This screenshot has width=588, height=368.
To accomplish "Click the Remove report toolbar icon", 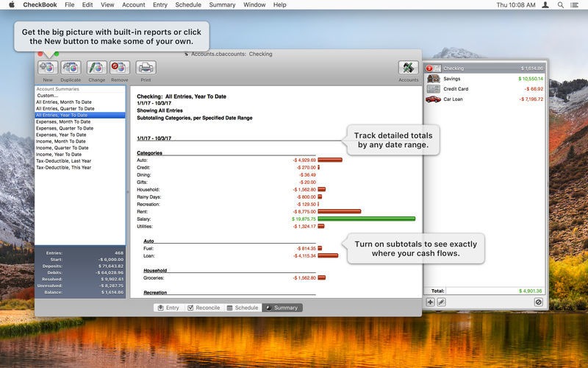I will (x=120, y=68).
